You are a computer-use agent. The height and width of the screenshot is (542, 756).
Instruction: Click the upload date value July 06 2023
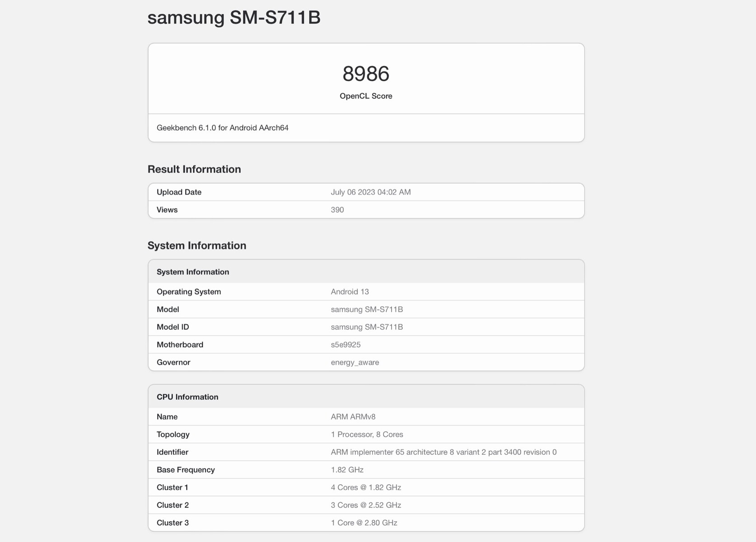(x=370, y=192)
